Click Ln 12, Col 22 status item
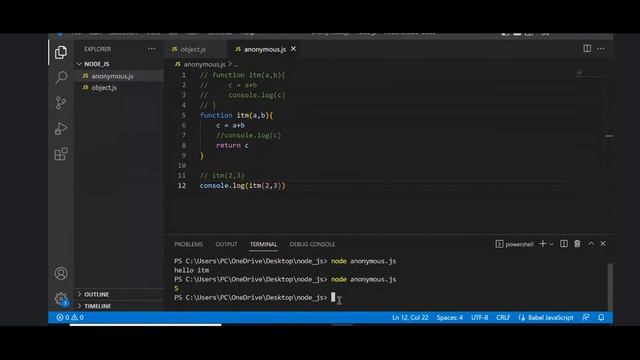640x360 pixels. (x=410, y=317)
